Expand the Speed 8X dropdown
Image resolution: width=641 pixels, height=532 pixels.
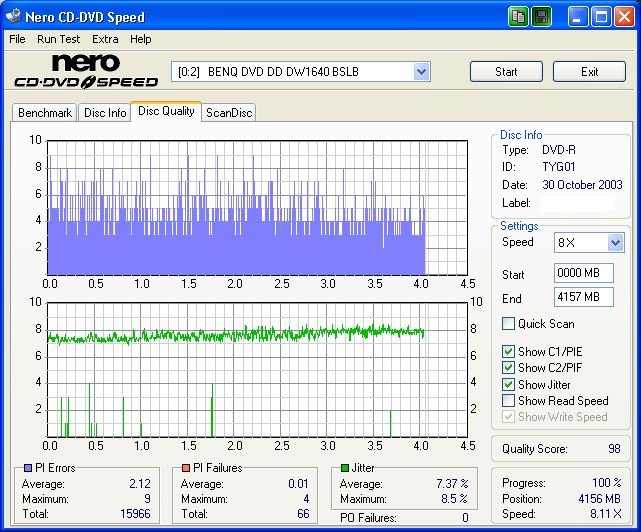pos(615,242)
